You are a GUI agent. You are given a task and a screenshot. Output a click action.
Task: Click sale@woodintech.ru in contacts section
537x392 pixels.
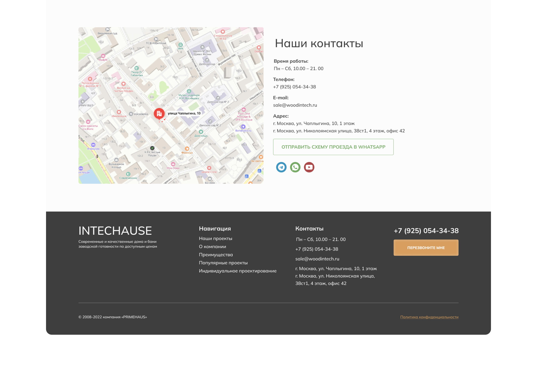coord(295,105)
